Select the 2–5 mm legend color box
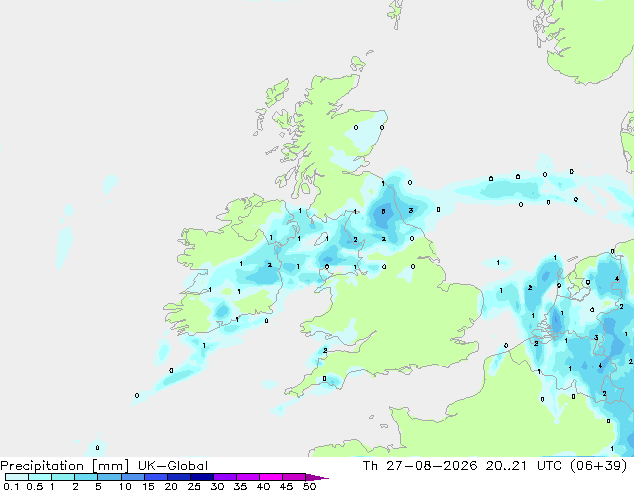The width and height of the screenshot is (634, 490). point(86,477)
